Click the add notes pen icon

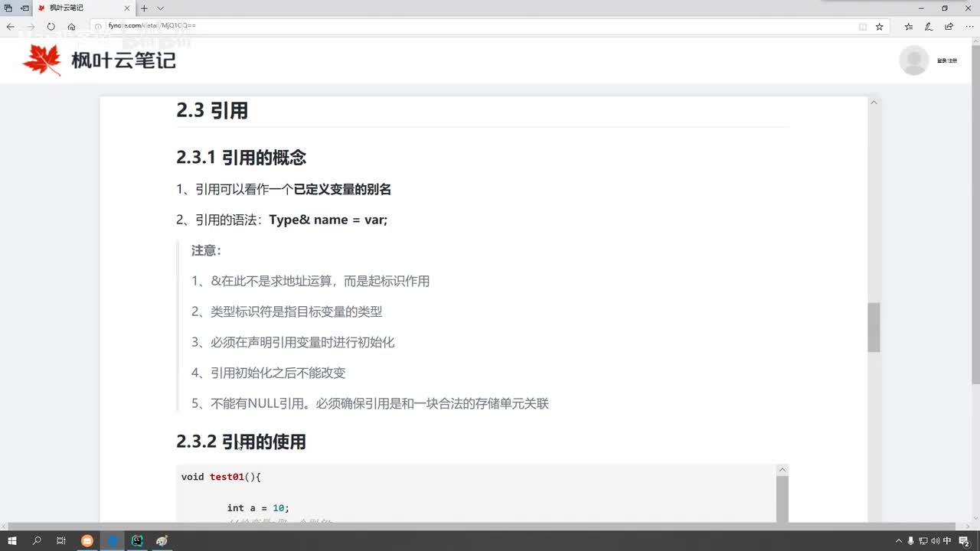point(929,26)
